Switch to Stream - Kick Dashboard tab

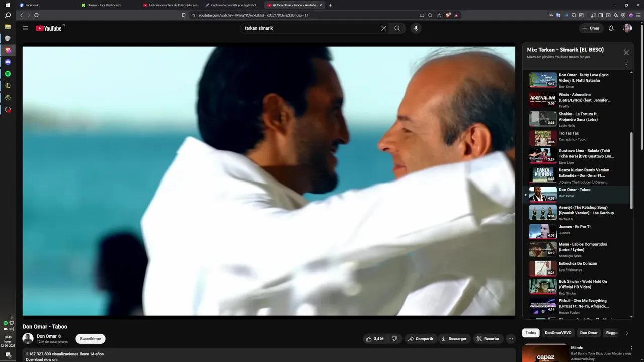[108, 5]
